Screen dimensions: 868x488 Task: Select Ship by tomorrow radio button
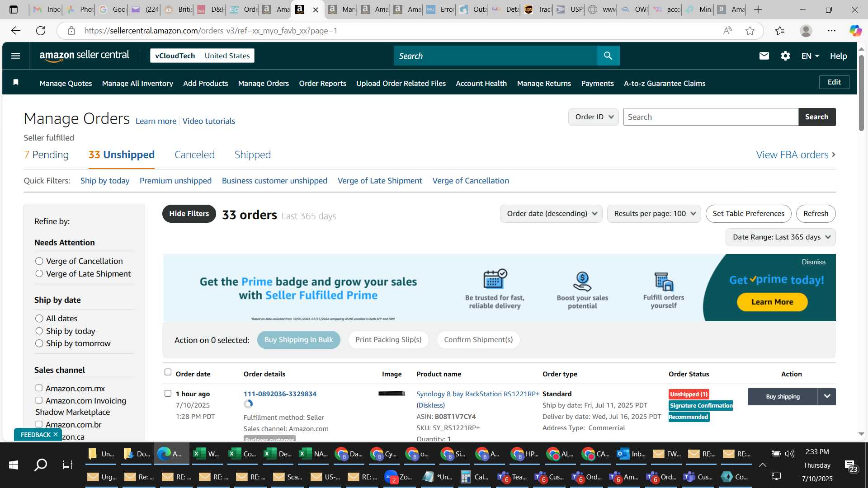click(x=39, y=343)
